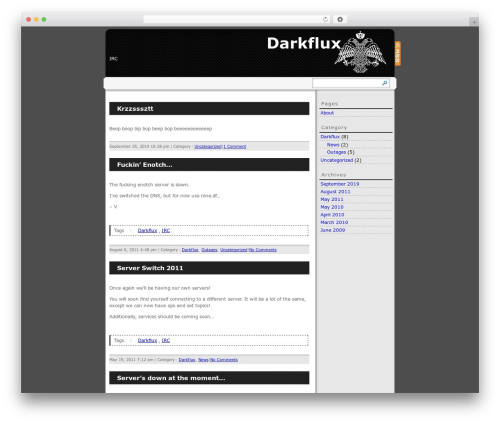Click Darkflux tag on Server Switch post
The image size is (500, 423).
[147, 341]
